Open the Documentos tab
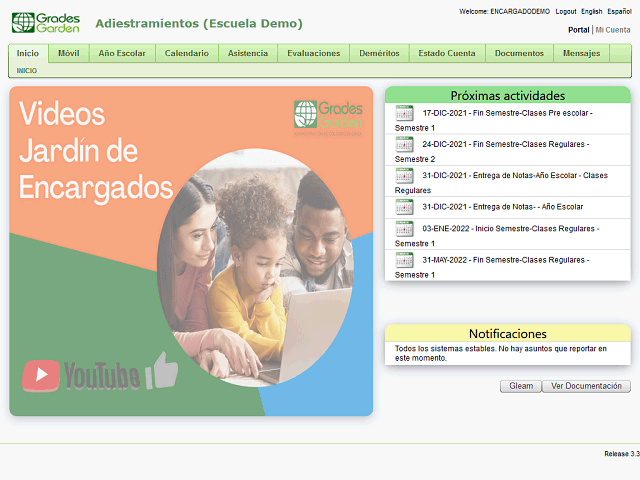 coord(519,53)
